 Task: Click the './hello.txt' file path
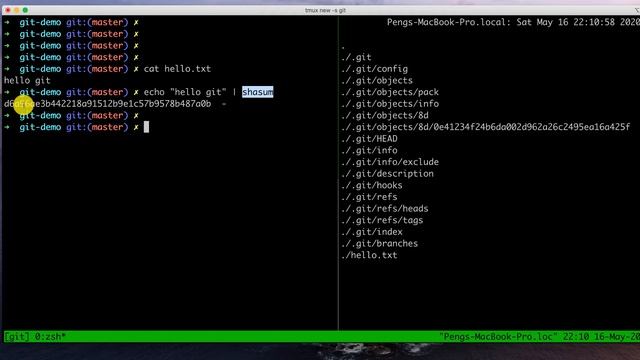tap(369, 255)
